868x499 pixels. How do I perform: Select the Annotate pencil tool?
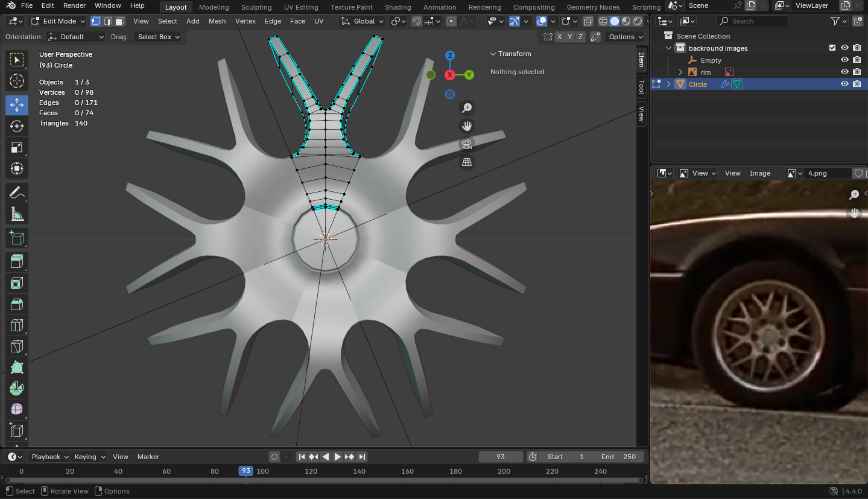tap(17, 193)
